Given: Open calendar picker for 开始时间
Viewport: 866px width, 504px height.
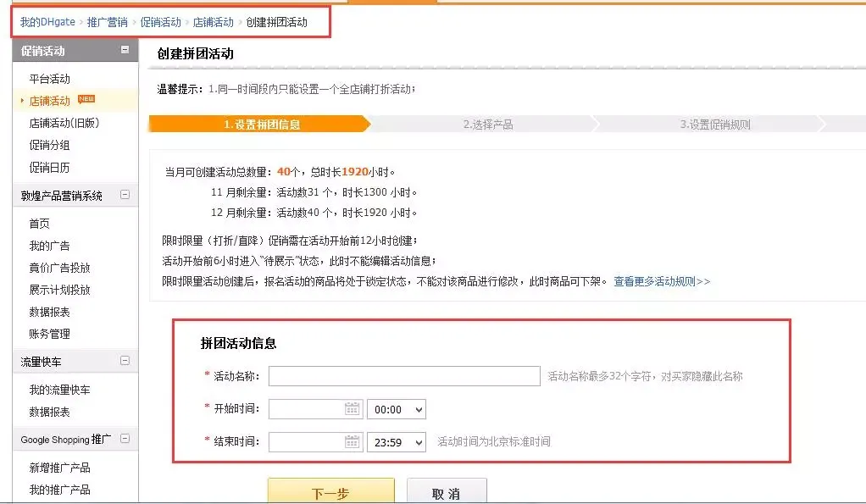Looking at the screenshot, I should (352, 409).
